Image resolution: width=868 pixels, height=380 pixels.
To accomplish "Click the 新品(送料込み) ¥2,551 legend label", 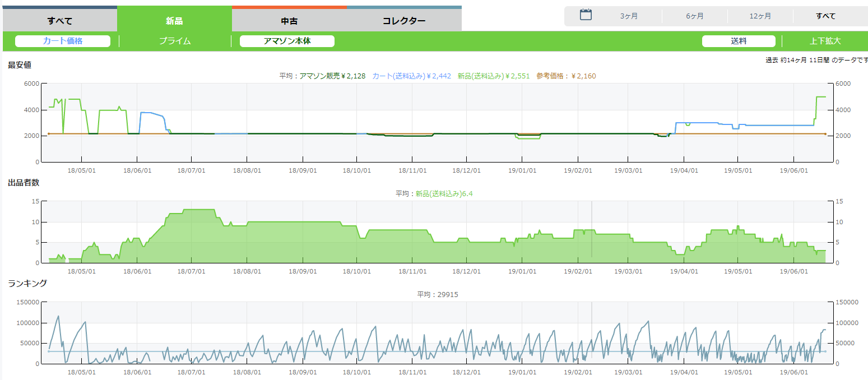I will coord(493,76).
